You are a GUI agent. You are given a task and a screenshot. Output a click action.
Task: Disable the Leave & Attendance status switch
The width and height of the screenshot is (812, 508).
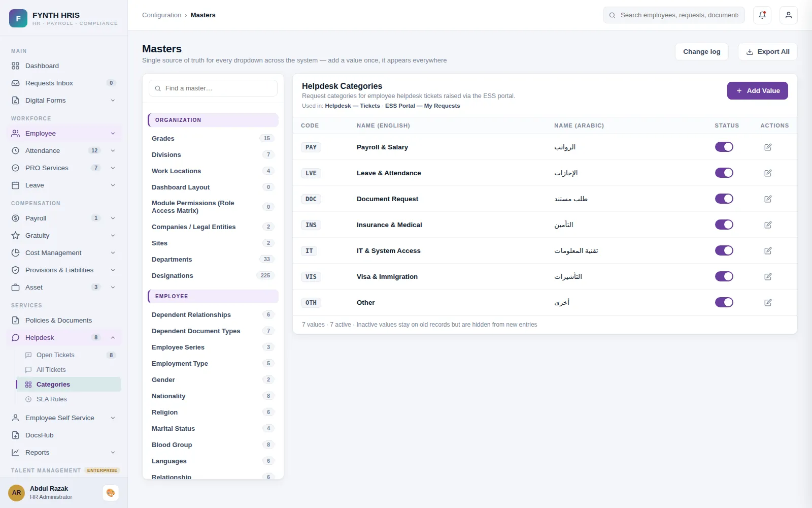(x=724, y=173)
